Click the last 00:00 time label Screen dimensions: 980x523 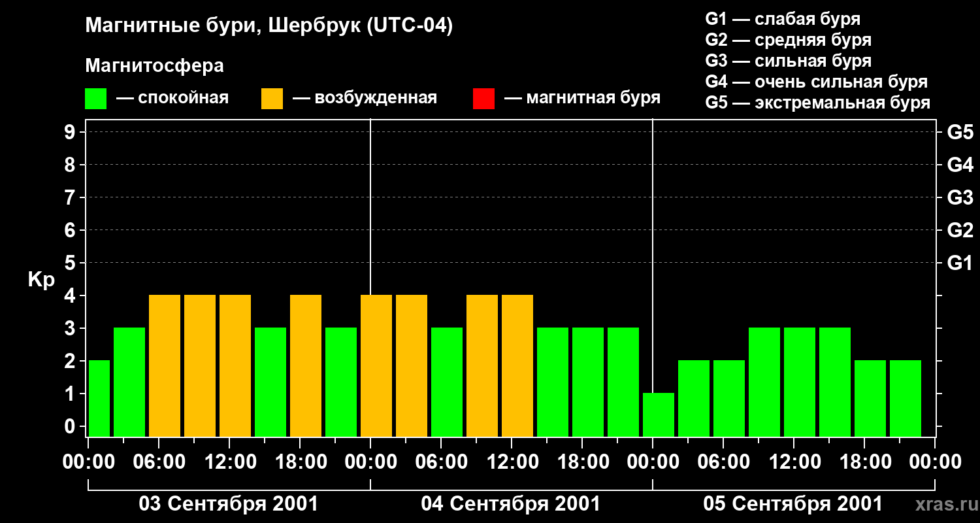[x=935, y=462]
